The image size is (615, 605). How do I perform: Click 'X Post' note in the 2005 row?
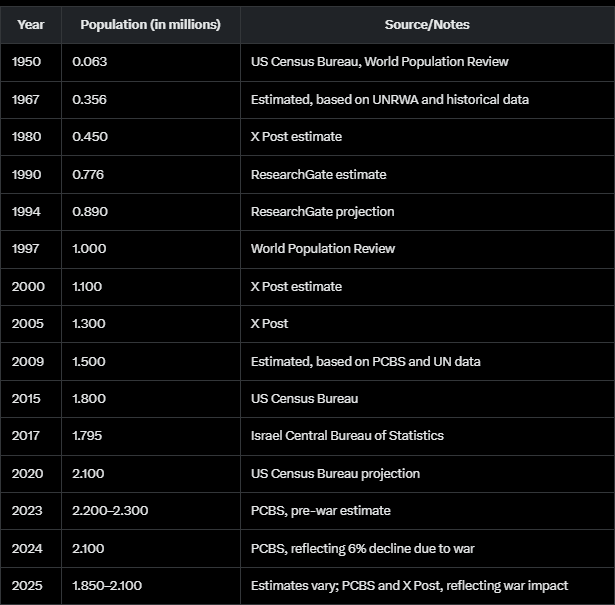point(269,323)
